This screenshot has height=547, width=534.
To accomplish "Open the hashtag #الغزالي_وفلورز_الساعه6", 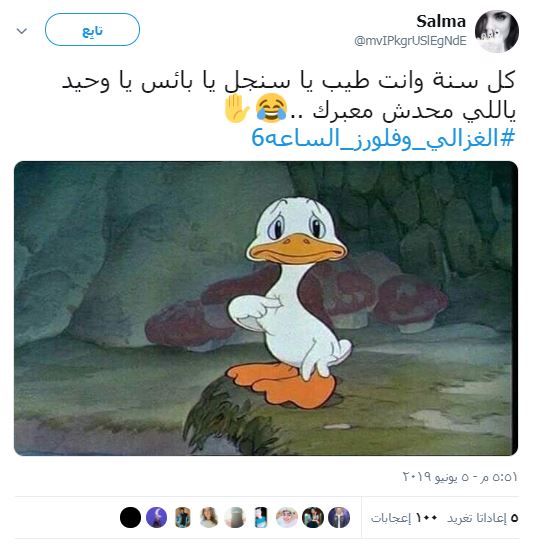I will (x=383, y=138).
